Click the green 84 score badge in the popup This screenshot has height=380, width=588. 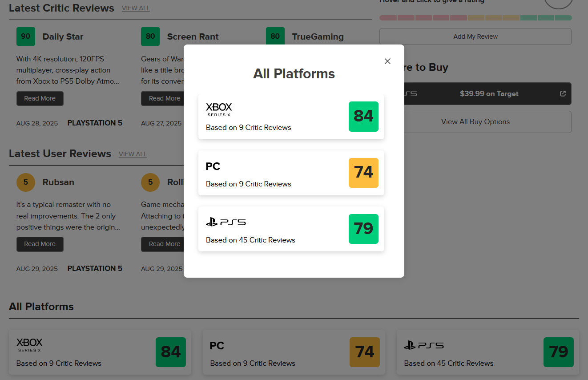click(363, 117)
